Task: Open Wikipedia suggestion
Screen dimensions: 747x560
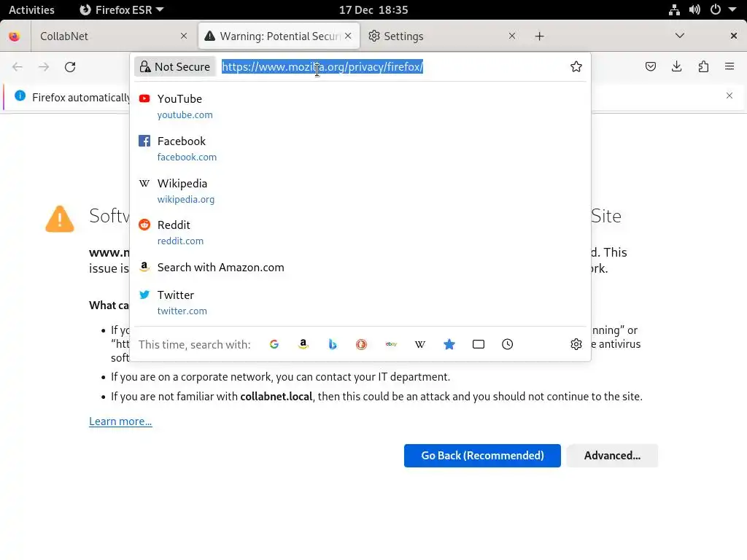Action: click(x=360, y=190)
